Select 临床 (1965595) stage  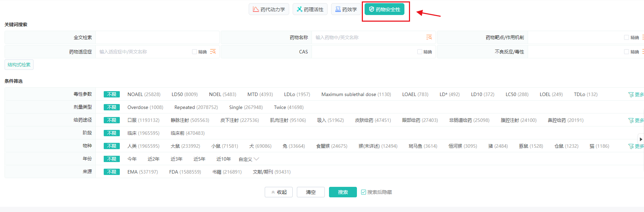coord(144,133)
